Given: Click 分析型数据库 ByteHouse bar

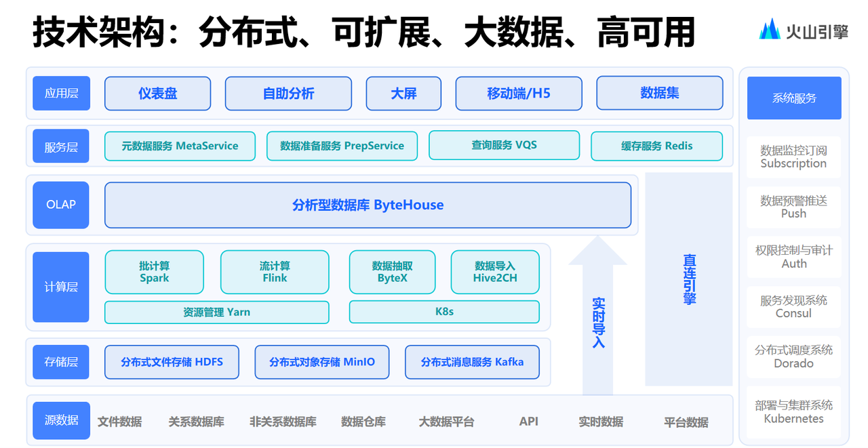Looking at the screenshot, I should click(x=368, y=205).
